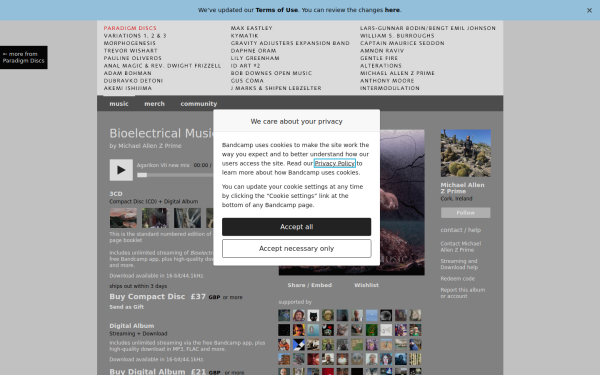Go back to more from Paradigm Discs
The image size is (600, 375).
[24, 57]
